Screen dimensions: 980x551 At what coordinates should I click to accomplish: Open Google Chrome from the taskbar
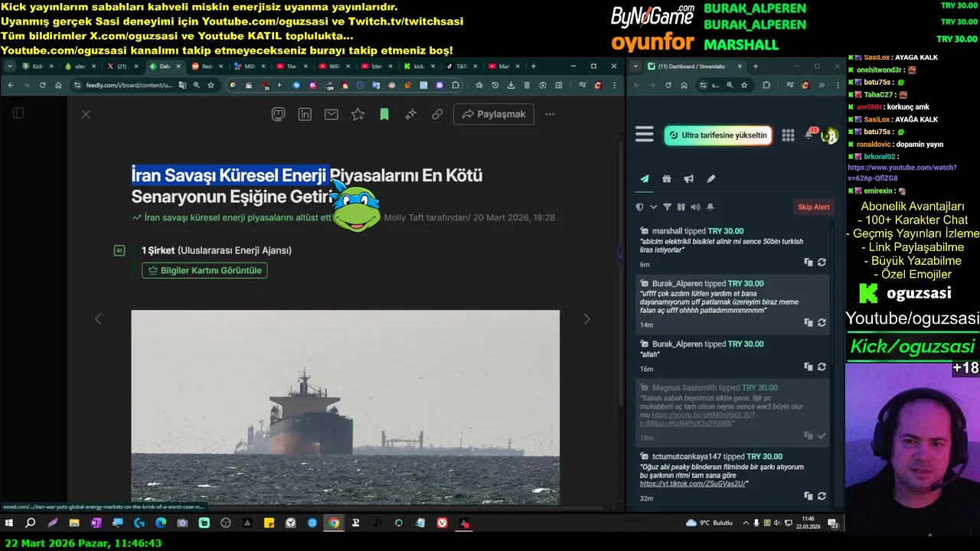(335, 523)
